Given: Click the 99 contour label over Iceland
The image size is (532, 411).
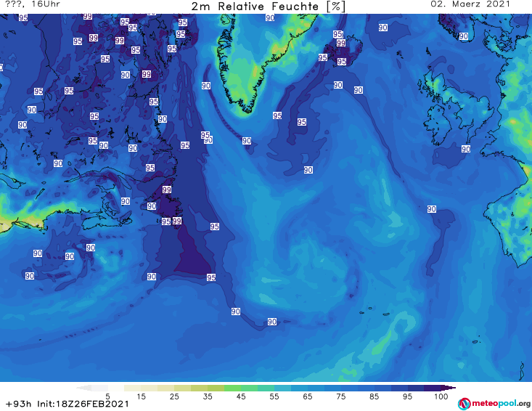Looking at the screenshot, I should 341,43.
